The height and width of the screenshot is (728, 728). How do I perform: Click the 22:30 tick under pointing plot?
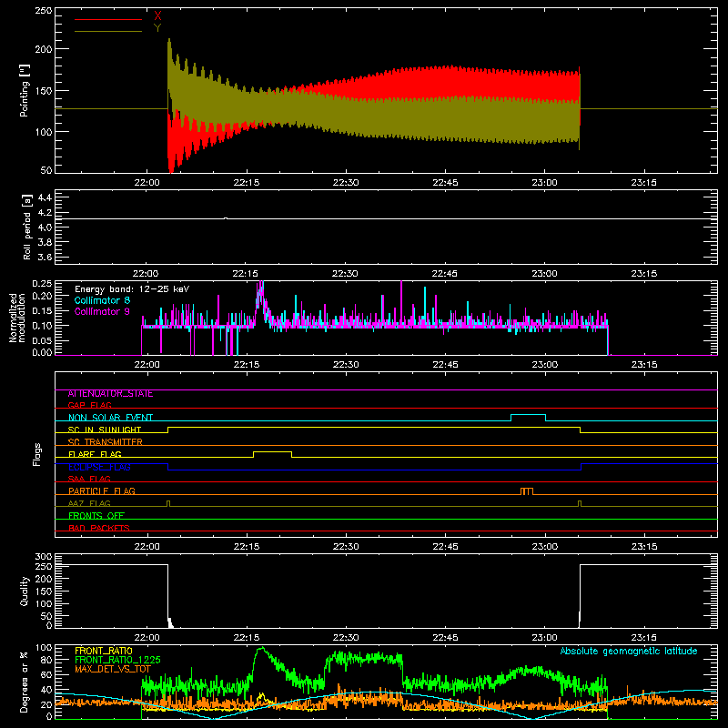(346, 183)
